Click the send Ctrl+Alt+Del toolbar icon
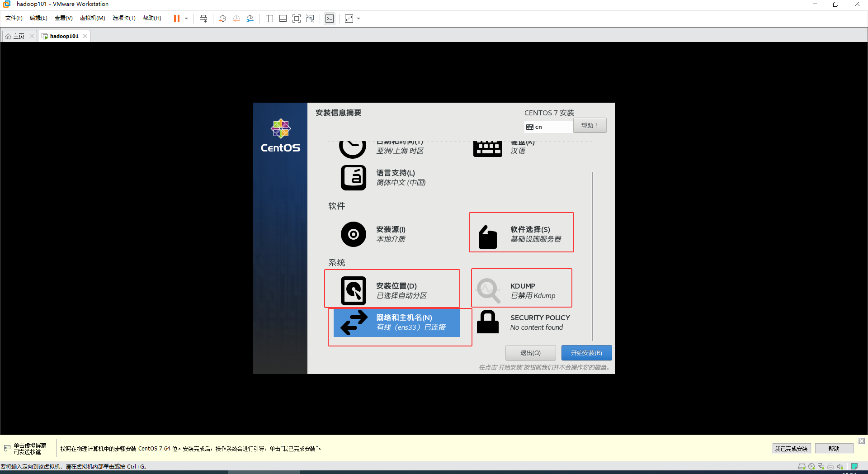Screen dimensions: 868x474 (x=203, y=19)
